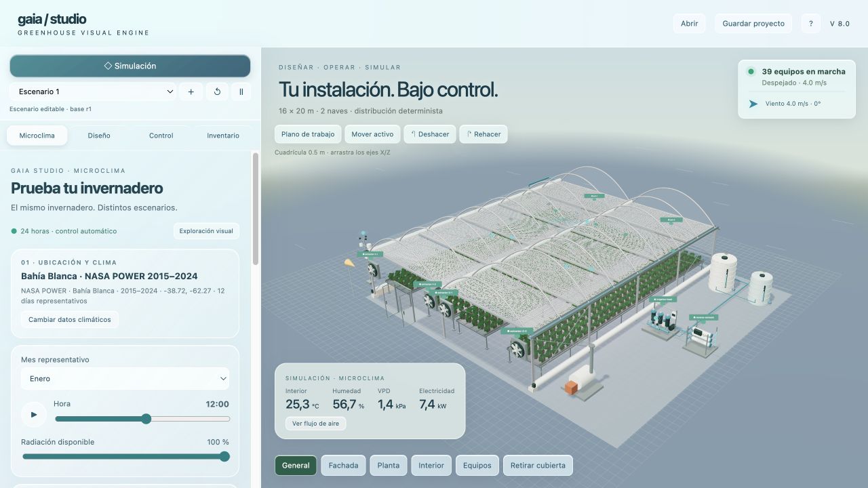Open the Escenario 1 dropdown
Screen dimensions: 868x488
point(93,91)
